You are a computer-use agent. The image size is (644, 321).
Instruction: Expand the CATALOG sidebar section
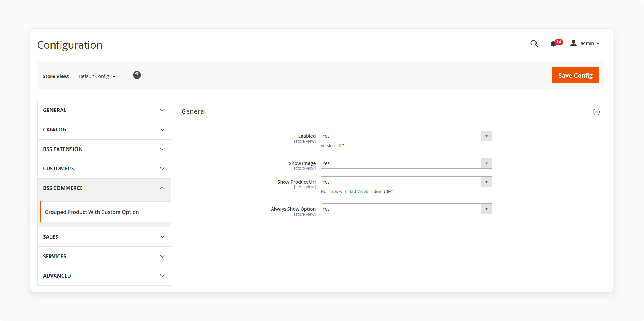pos(104,130)
